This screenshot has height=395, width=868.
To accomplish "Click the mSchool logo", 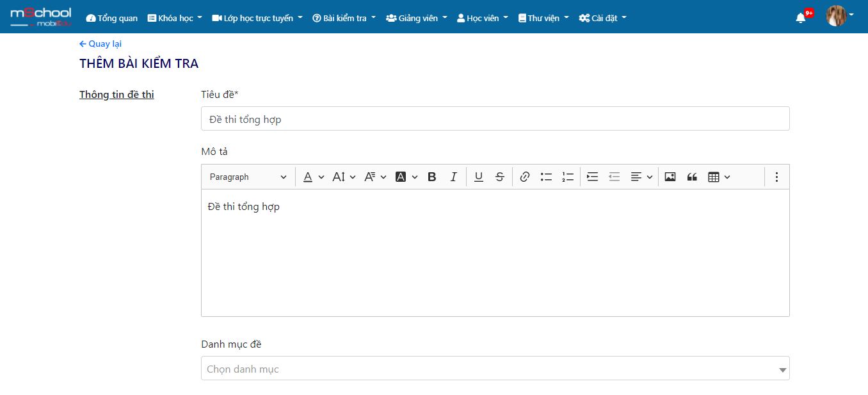I will point(41,17).
